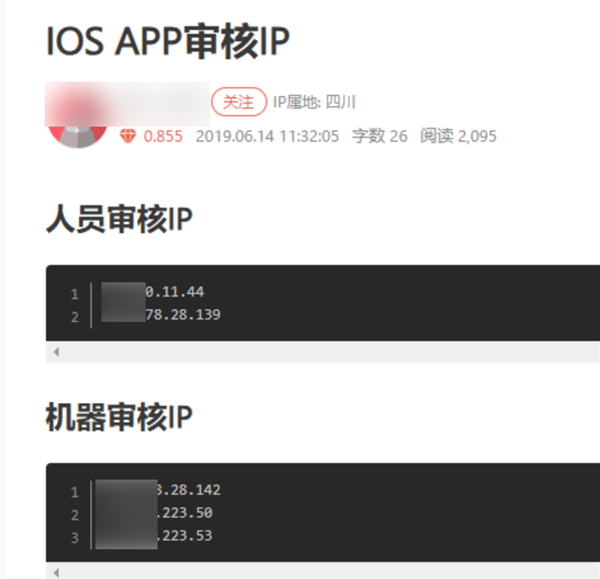The image size is (600, 579).
Task: Click horizontal scrollbar track under first code block
Action: pos(323,352)
